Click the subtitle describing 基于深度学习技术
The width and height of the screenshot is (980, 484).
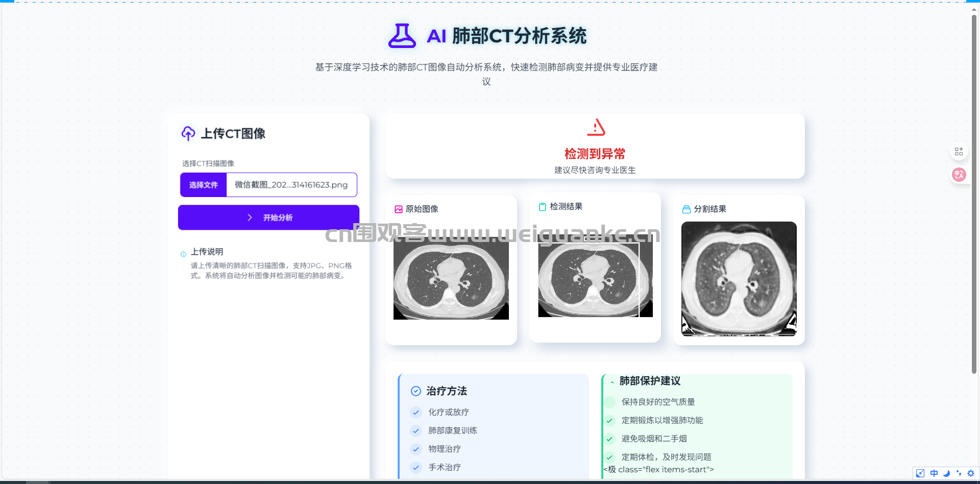tap(486, 74)
